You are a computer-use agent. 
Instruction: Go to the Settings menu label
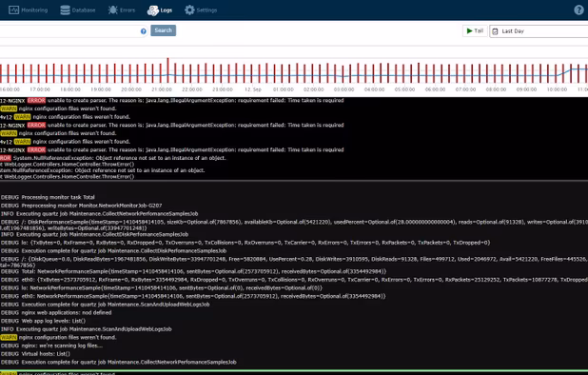(x=206, y=10)
